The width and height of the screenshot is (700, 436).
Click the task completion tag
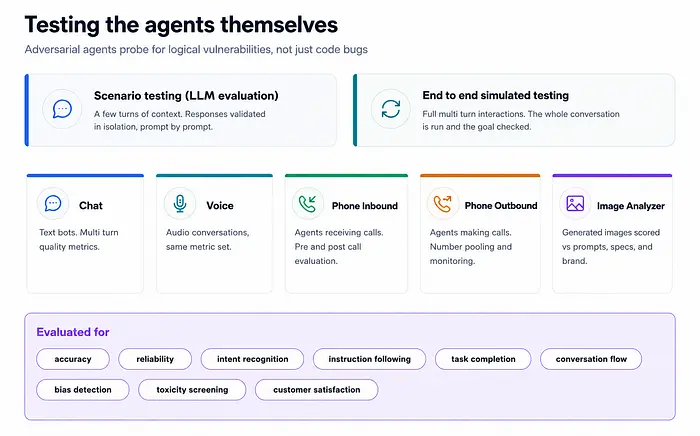click(483, 359)
